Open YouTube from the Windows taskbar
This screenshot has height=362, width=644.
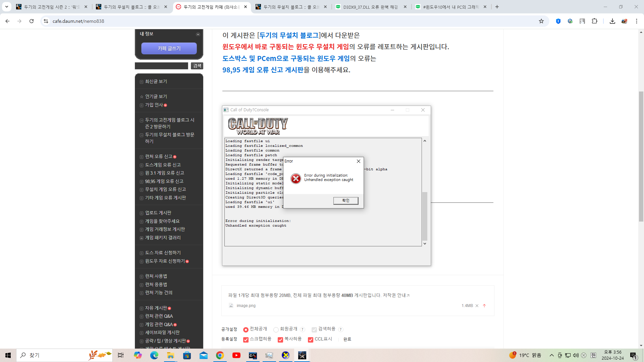[236, 355]
